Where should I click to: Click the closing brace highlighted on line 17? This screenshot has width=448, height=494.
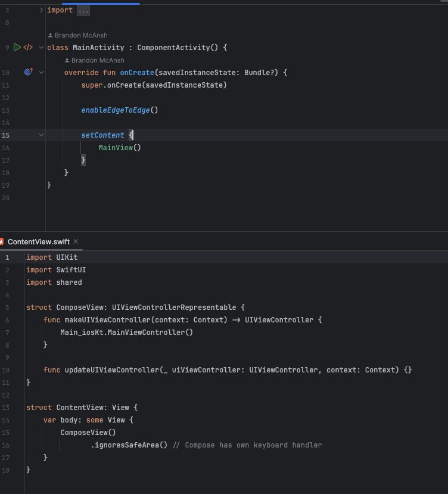(83, 160)
